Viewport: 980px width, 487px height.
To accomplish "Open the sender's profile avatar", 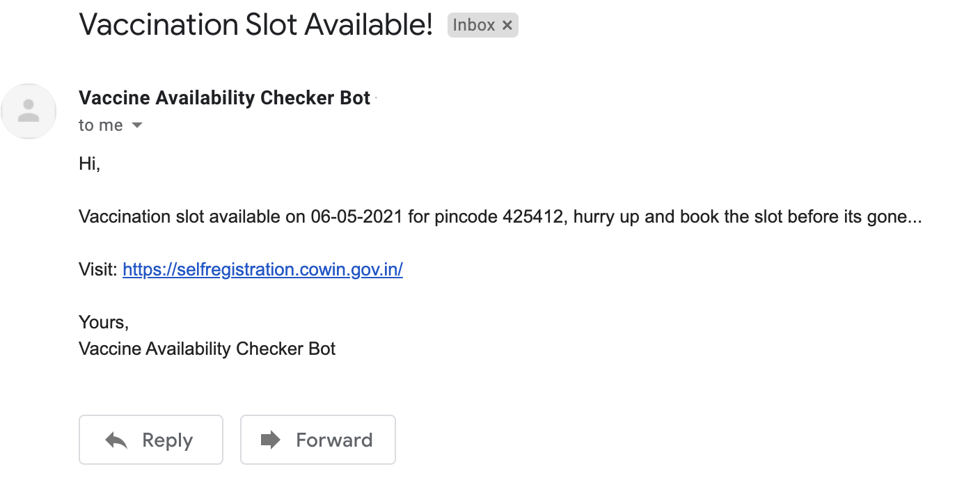I will coord(29,111).
